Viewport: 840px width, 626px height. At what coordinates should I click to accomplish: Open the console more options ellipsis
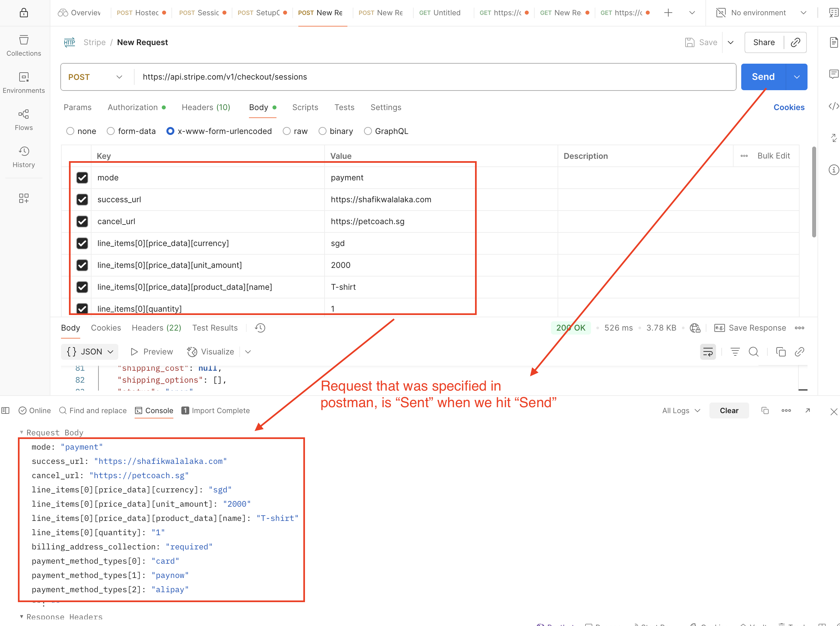(786, 410)
